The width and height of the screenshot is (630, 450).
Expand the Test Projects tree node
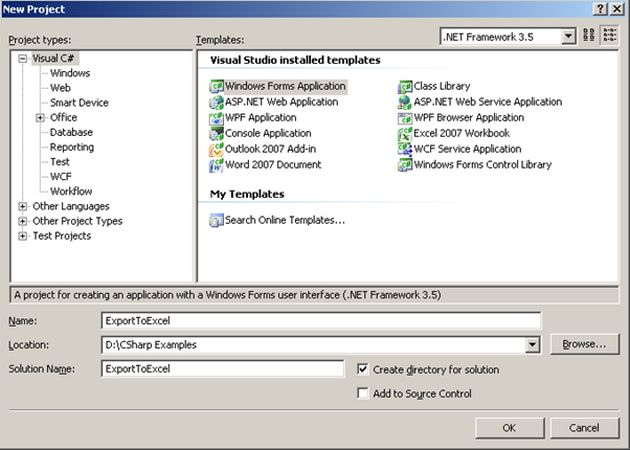tap(23, 236)
